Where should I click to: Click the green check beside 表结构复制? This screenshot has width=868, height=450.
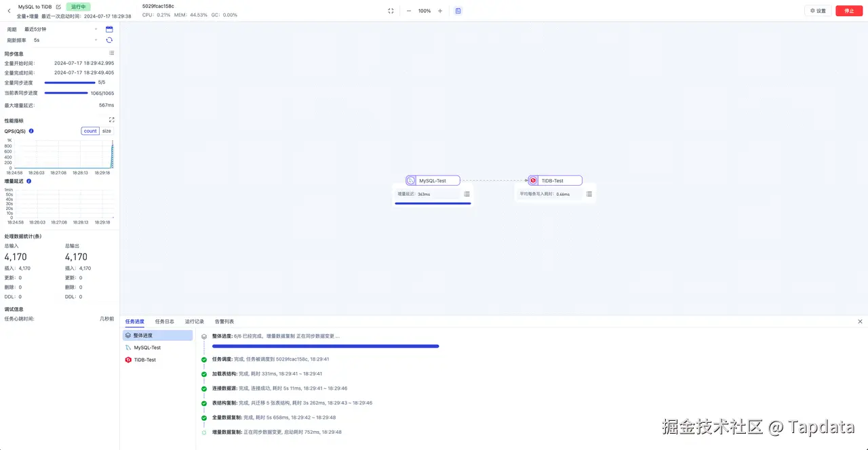pyautogui.click(x=204, y=403)
